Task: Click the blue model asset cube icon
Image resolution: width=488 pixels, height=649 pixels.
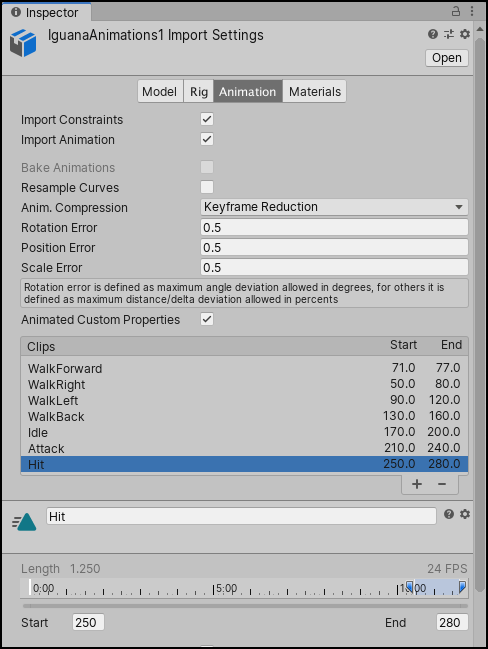Action: pyautogui.click(x=23, y=43)
